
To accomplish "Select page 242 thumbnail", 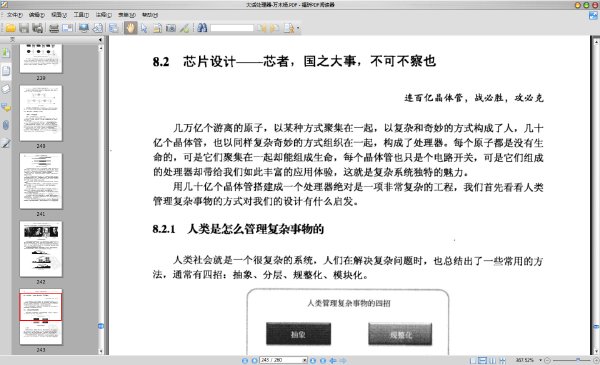I will 41,249.
